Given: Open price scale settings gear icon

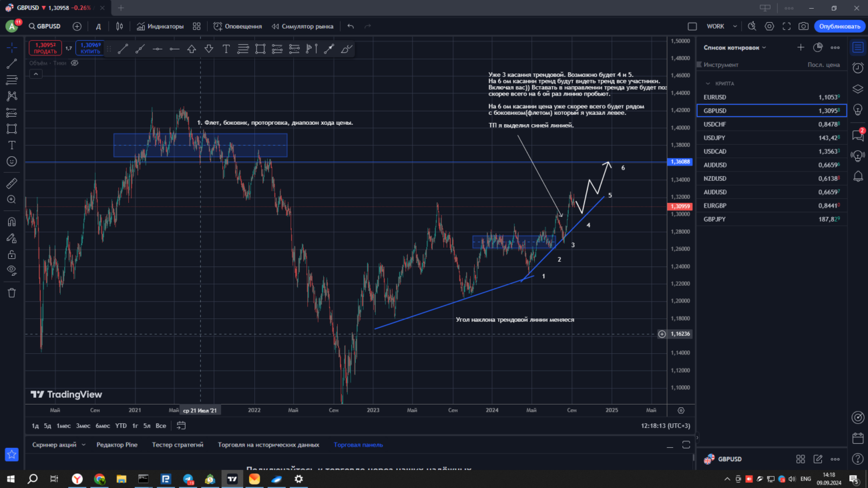Looking at the screenshot, I should click(x=680, y=411).
